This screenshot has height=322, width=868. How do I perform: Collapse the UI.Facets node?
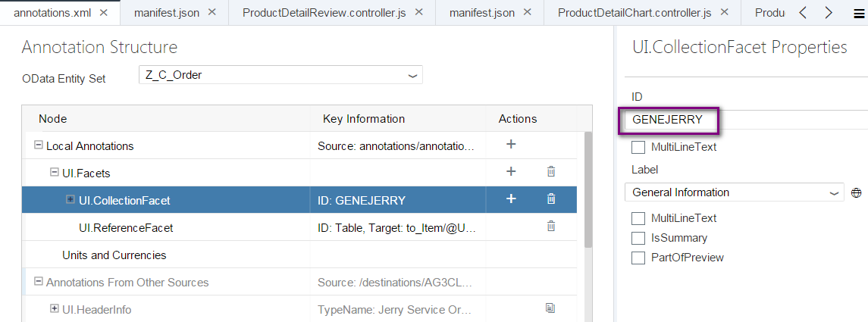(55, 172)
